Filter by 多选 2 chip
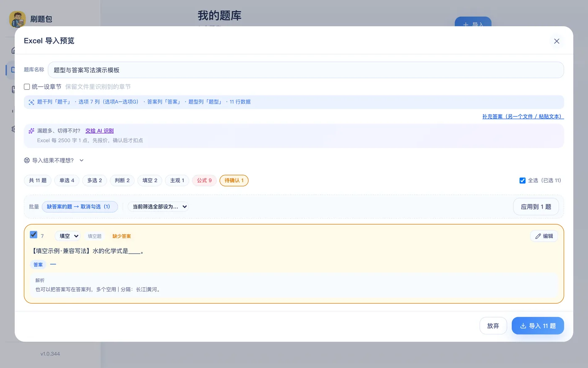 pos(94,180)
